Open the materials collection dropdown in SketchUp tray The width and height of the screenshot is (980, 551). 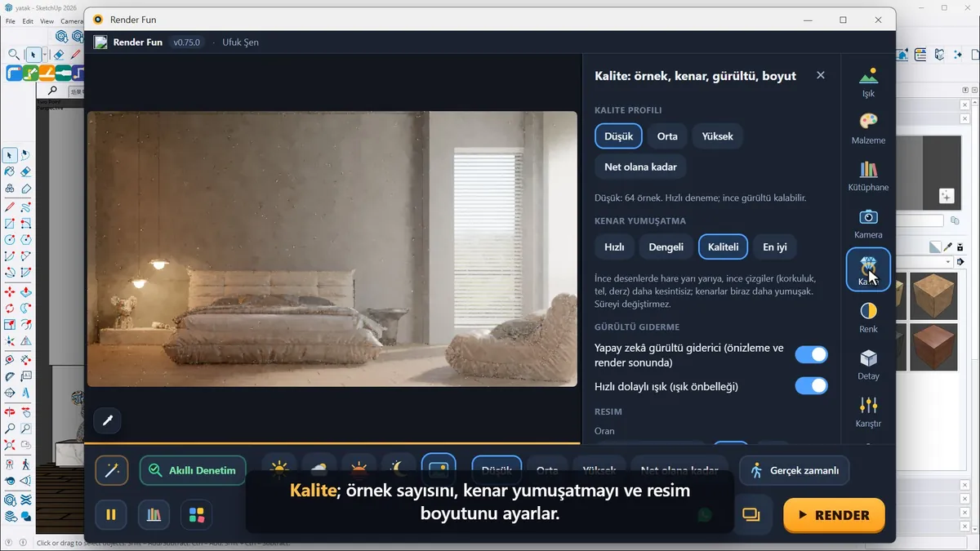949,262
